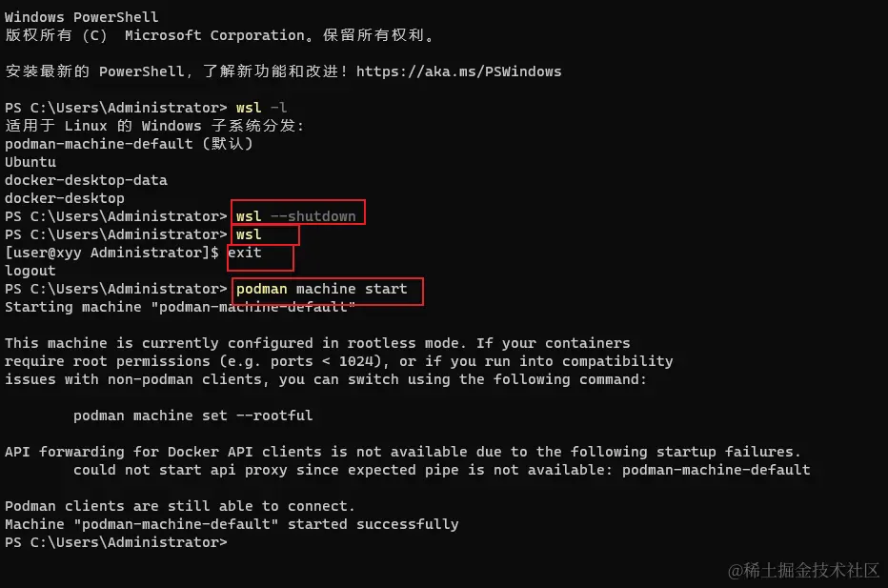This screenshot has height=588, width=888.
Task: Click the 'podman machine start' command
Action: (x=322, y=289)
